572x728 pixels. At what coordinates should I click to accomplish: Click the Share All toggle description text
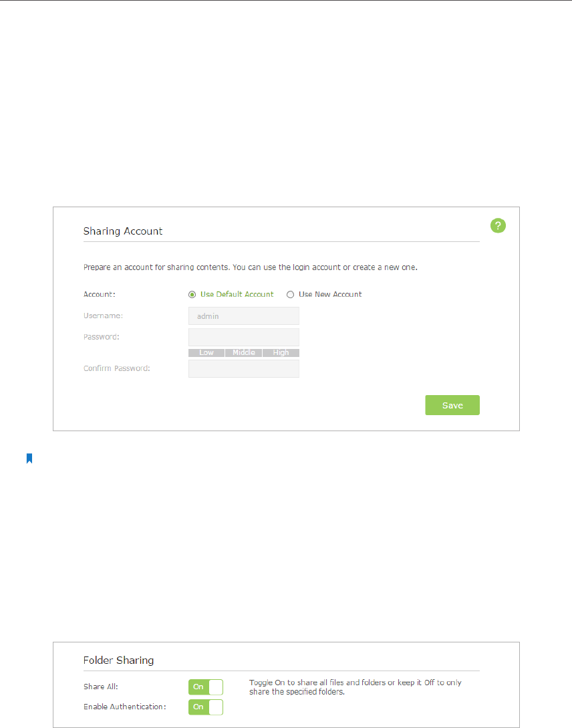click(x=355, y=687)
